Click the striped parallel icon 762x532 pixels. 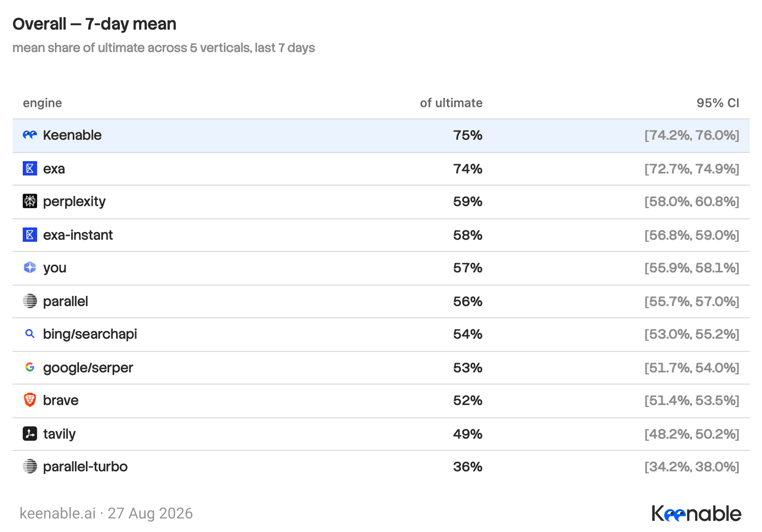click(x=30, y=301)
